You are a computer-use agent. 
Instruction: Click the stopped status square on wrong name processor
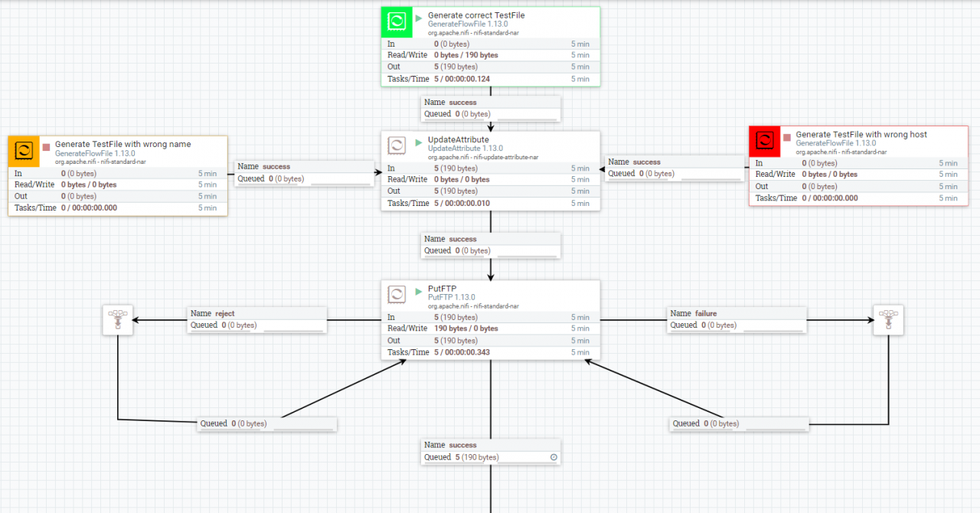tap(46, 146)
